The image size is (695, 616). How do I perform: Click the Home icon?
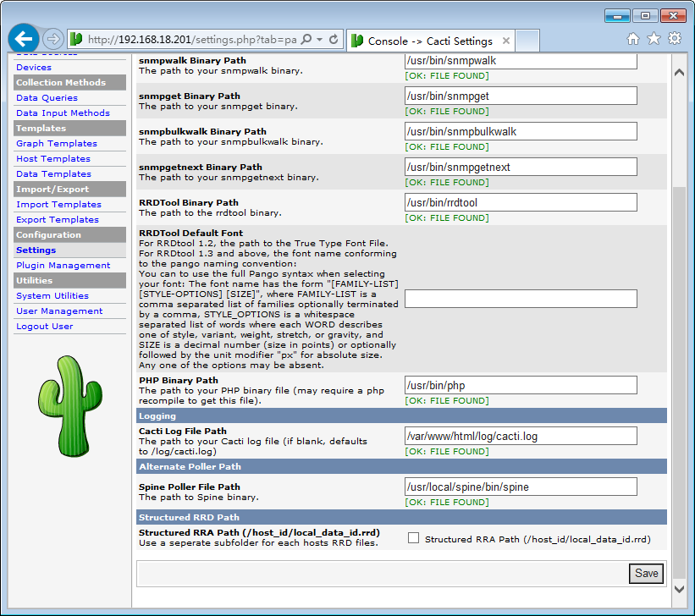coord(633,39)
